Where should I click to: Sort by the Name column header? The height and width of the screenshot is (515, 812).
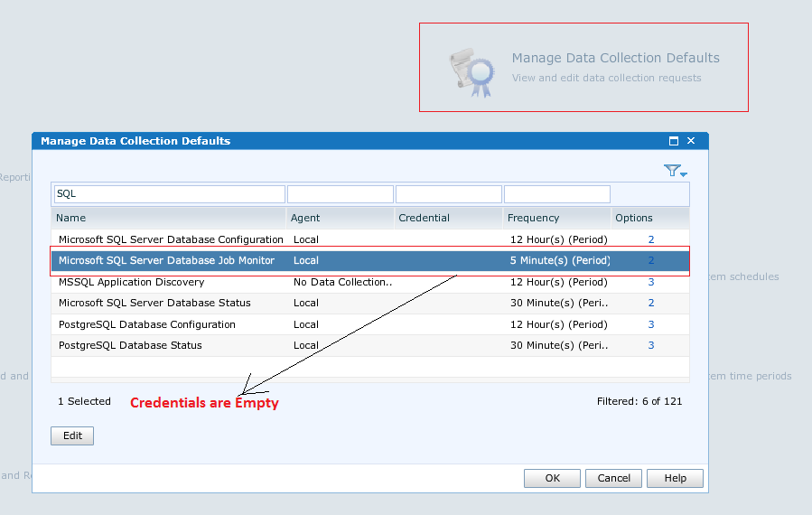click(168, 218)
